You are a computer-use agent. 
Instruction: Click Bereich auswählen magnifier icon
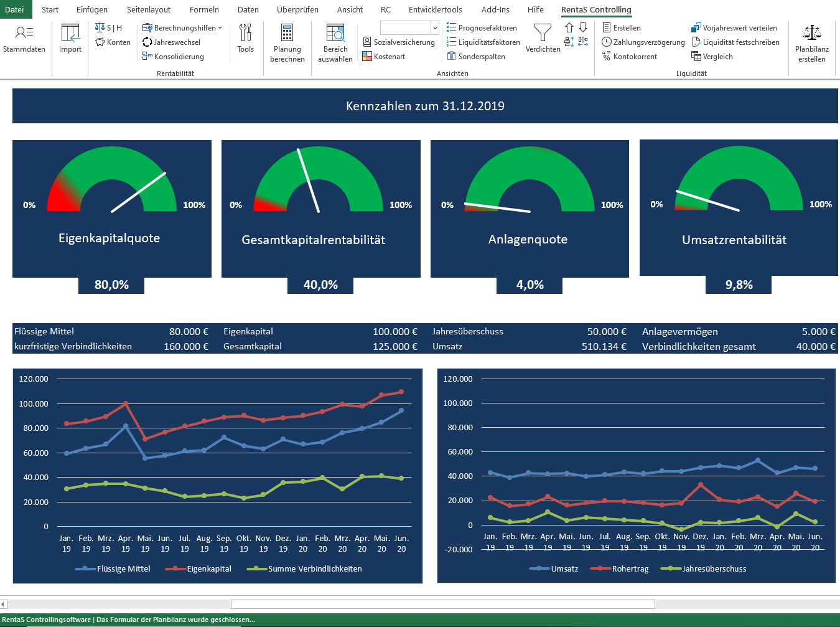335,33
